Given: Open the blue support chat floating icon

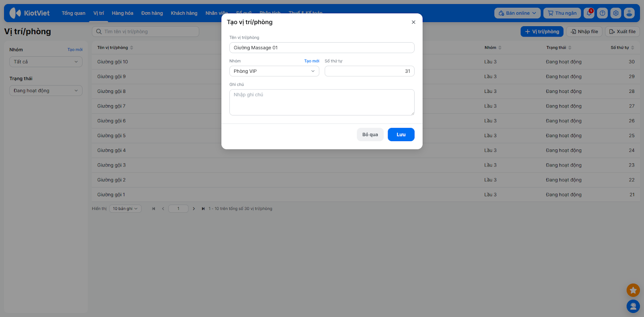Looking at the screenshot, I should click(633, 307).
